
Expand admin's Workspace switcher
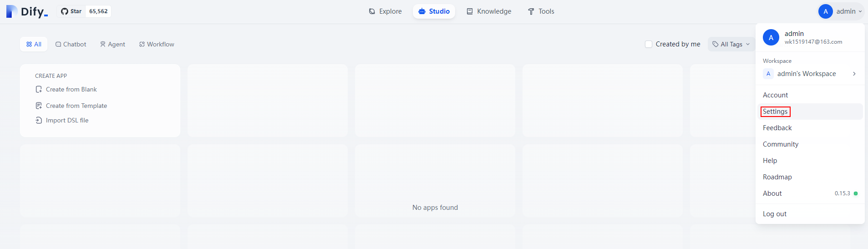[x=810, y=74]
